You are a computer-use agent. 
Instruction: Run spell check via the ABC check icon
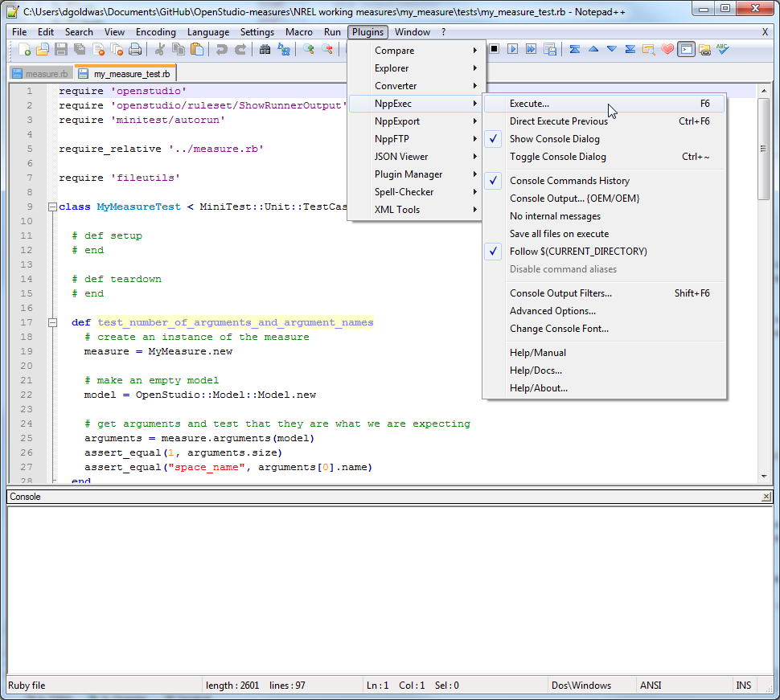click(723, 49)
